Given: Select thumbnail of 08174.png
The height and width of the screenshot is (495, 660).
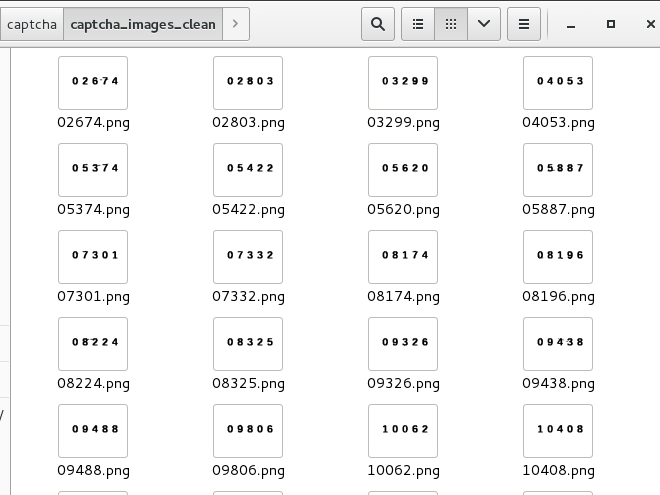Looking at the screenshot, I should click(x=403, y=257).
